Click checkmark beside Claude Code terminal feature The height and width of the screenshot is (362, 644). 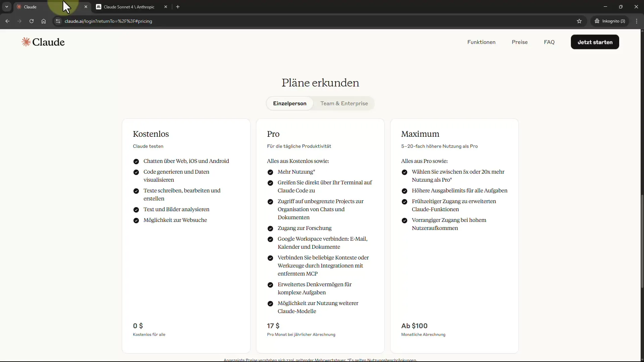point(270,183)
